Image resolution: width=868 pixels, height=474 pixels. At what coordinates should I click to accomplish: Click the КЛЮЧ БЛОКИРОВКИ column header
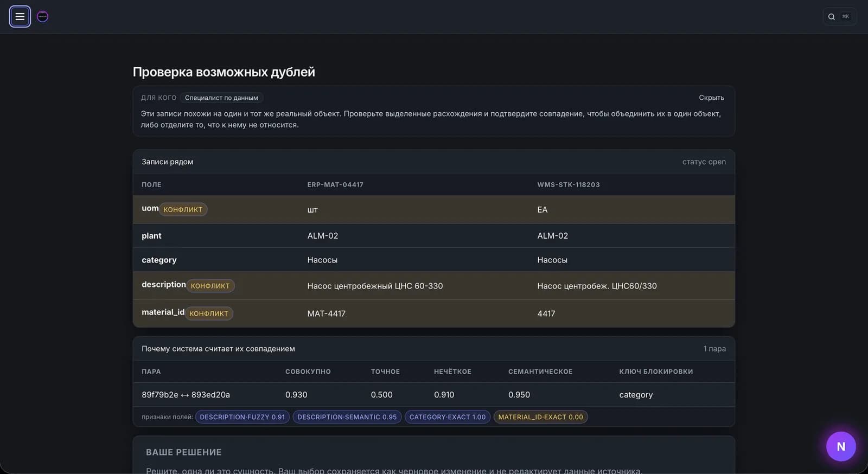point(656,371)
